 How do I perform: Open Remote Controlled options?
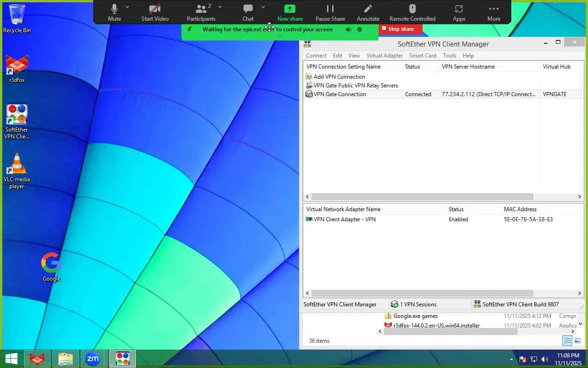pyautogui.click(x=413, y=12)
